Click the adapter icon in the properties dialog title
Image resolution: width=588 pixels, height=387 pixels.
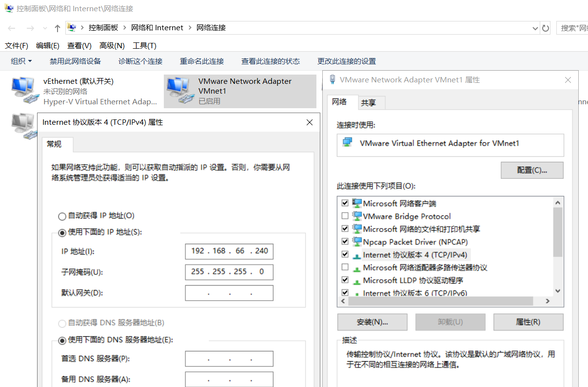333,79
